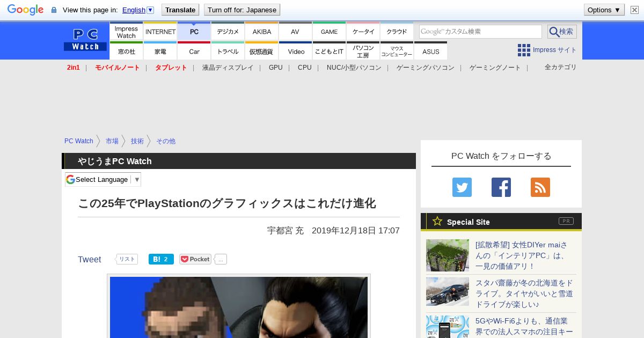Open the translate language dropdown

pos(138,10)
